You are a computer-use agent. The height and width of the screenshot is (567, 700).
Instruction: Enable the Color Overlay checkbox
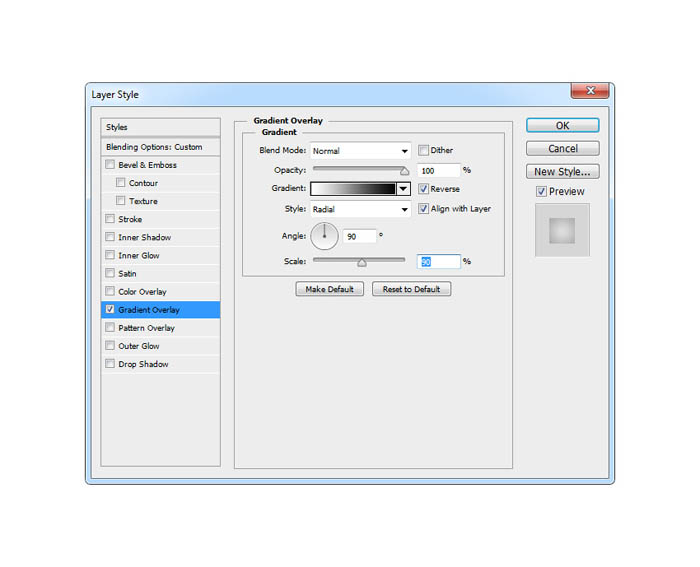[110, 291]
